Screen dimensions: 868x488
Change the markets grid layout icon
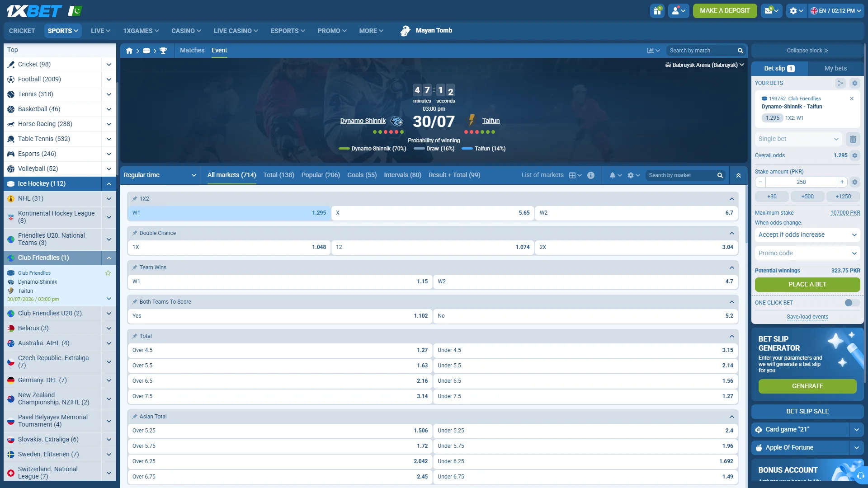coord(575,175)
